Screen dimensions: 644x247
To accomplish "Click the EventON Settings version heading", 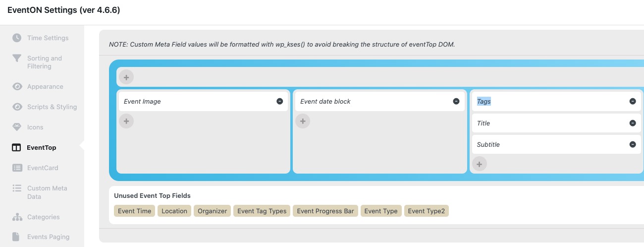I will pyautogui.click(x=63, y=10).
